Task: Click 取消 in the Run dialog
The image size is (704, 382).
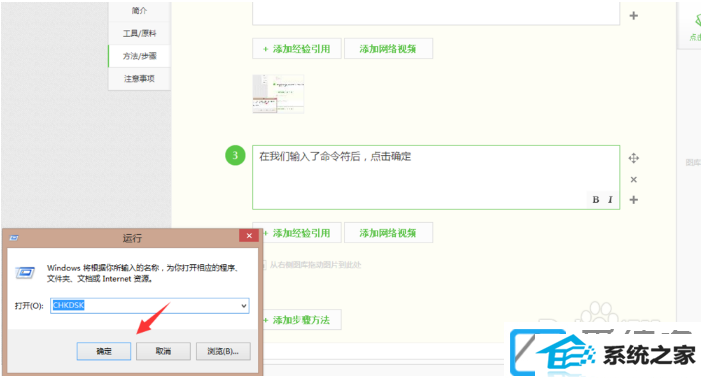Action: [x=163, y=351]
